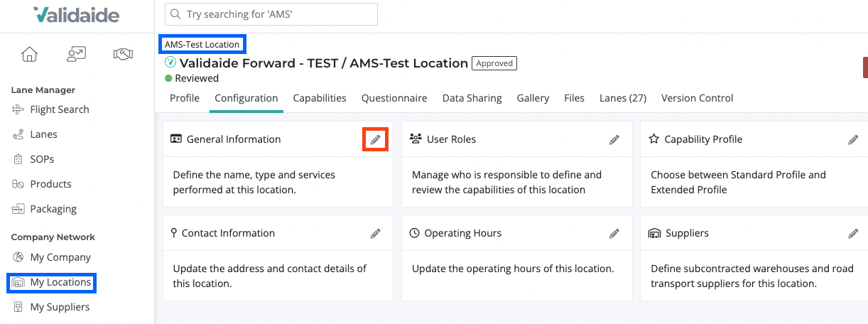The width and height of the screenshot is (868, 324).
Task: Click the Flight Search plane icon
Action: (x=18, y=109)
